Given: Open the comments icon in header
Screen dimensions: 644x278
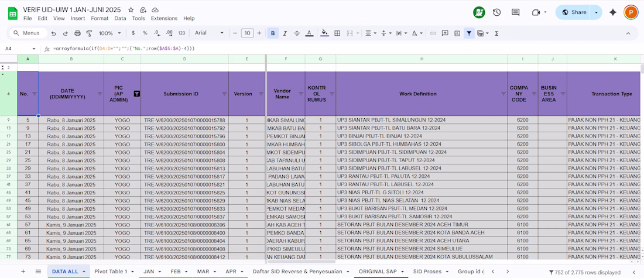Looking at the screenshot, I should 515,12.
